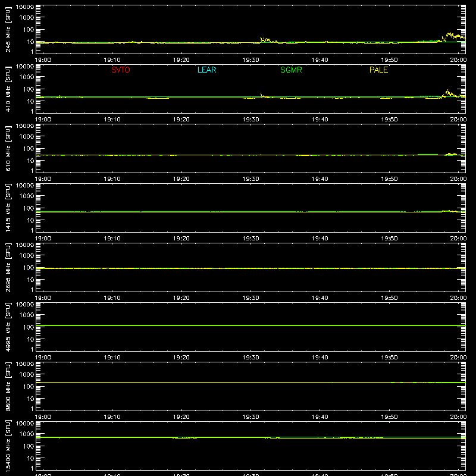476x476 pixels.
Task: Click the 10000 y-axis value of 245 MHz plot
Action: [25, 7]
